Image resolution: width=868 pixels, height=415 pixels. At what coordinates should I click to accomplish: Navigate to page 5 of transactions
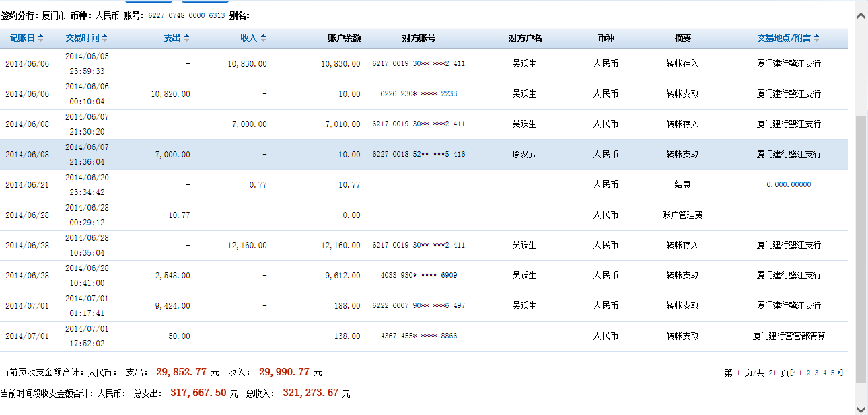click(x=832, y=373)
